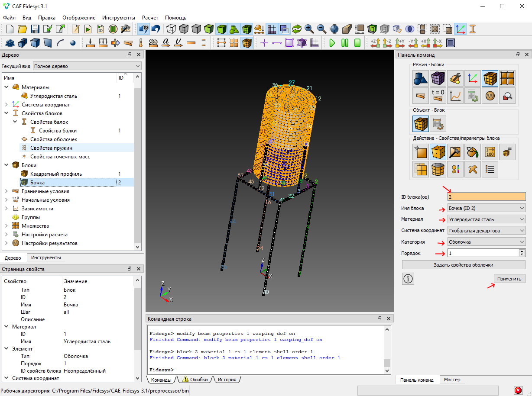Select the Coordinate systems mode axes icon
The width and height of the screenshot is (532, 396).
point(473,78)
